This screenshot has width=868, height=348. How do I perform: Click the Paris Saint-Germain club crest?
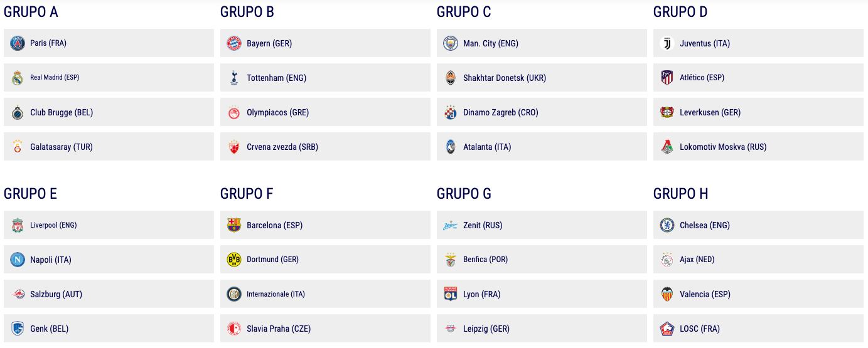tap(18, 43)
